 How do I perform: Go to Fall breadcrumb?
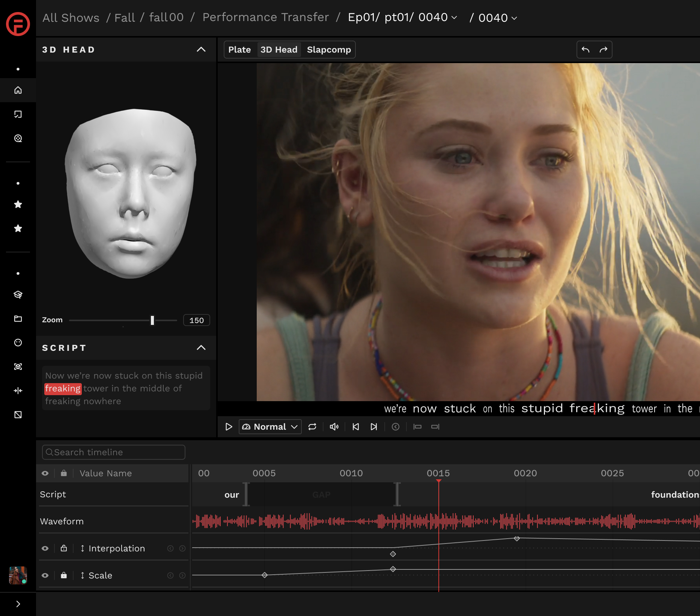point(125,18)
